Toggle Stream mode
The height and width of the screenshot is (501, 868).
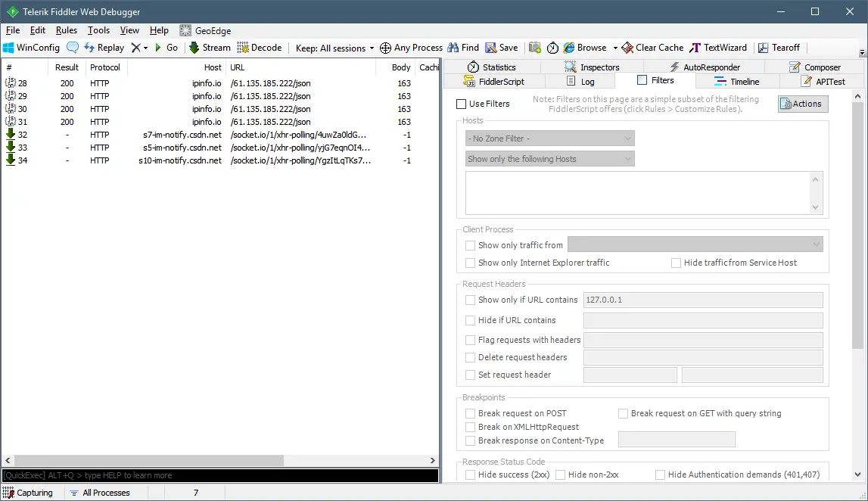click(x=210, y=48)
